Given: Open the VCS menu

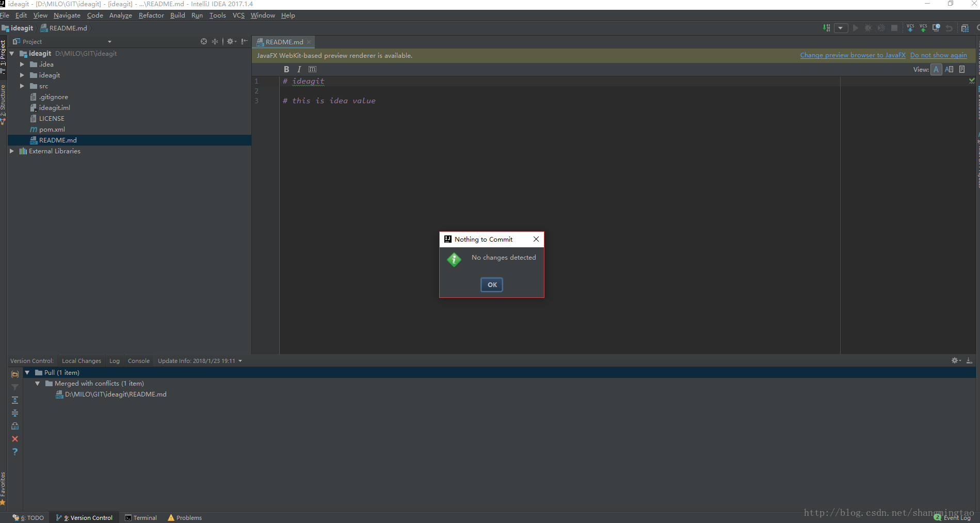Looking at the screenshot, I should tap(238, 15).
